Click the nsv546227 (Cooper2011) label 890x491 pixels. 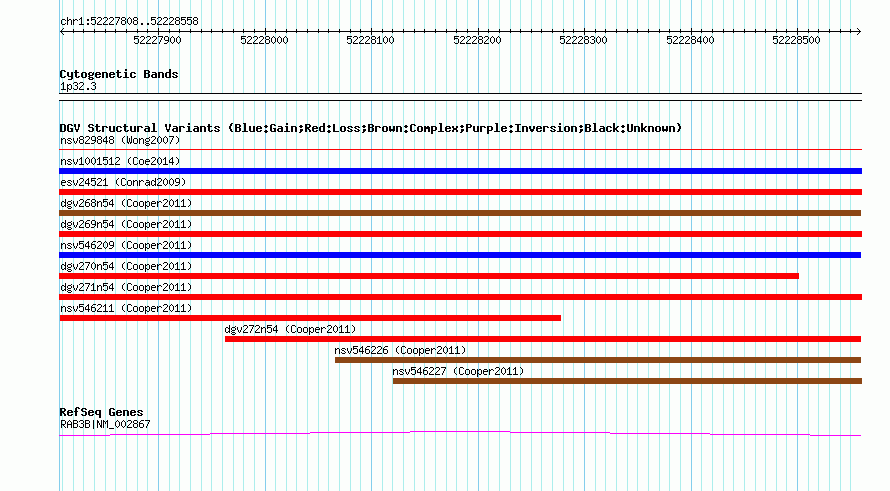coord(458,371)
